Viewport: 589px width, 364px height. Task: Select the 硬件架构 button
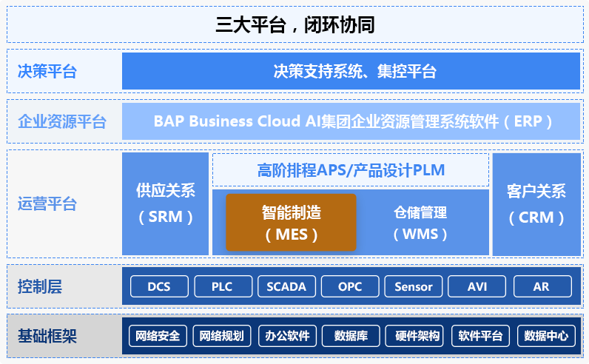coord(414,336)
